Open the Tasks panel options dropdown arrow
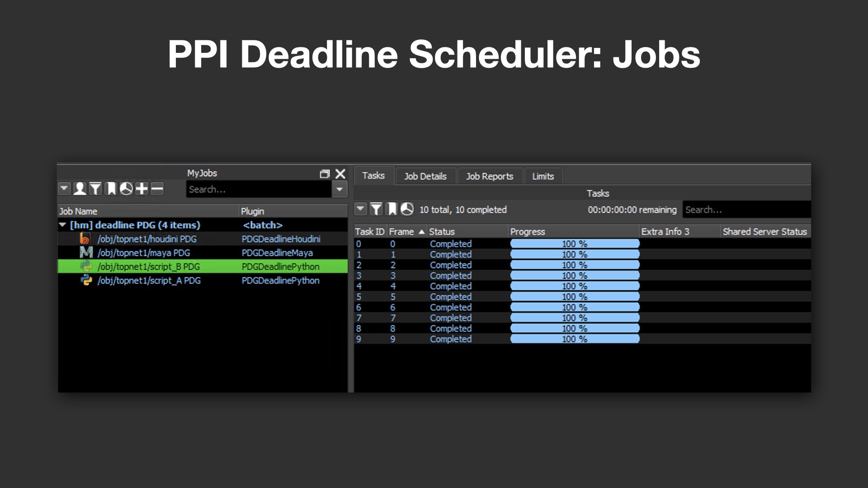Image resolution: width=868 pixels, height=488 pixels. [360, 209]
